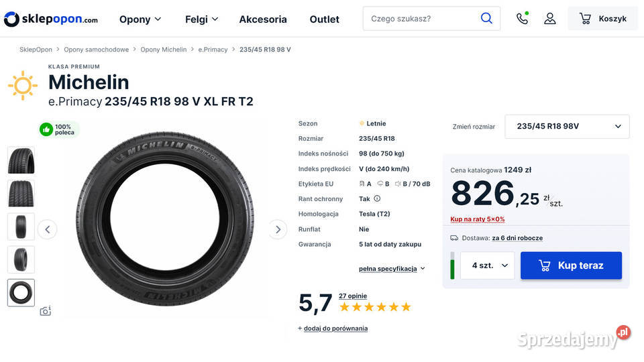The image size is (644, 362).
Task: Click the 826,25 zł price
Action: (507, 194)
